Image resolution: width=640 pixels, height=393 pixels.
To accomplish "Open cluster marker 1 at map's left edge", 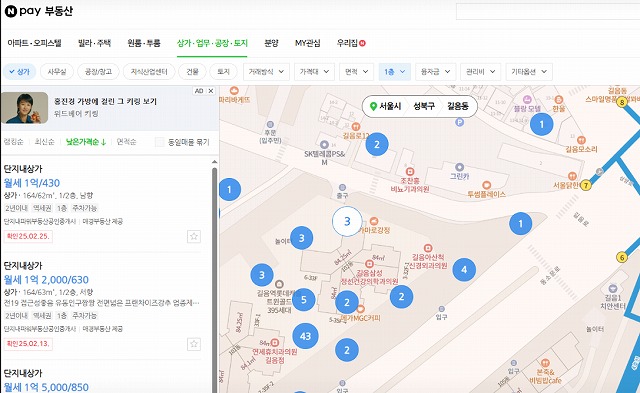I will click(x=229, y=189).
